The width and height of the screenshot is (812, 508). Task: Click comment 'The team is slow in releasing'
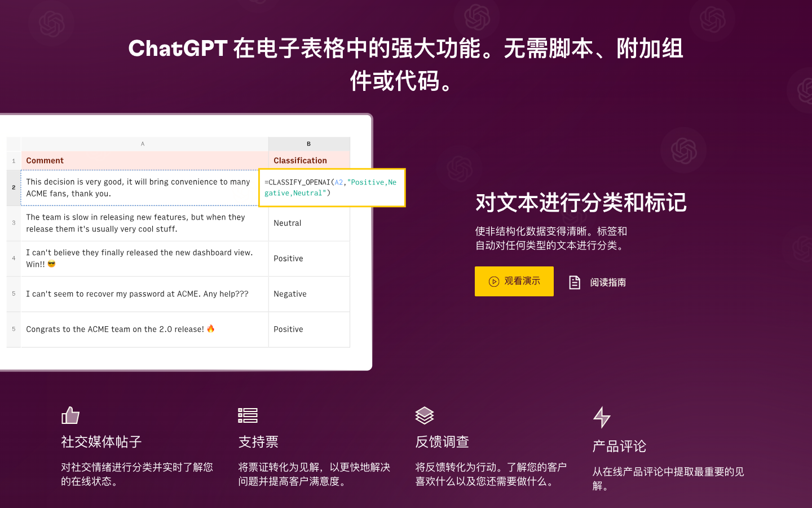coord(144,224)
